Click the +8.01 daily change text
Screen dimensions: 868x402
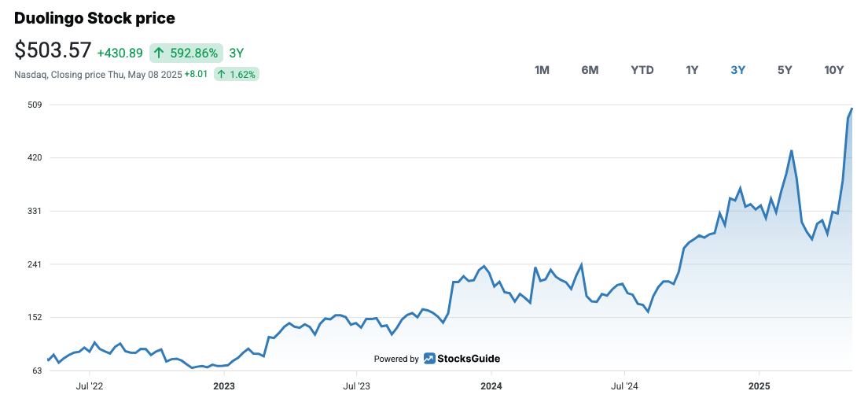tap(196, 74)
